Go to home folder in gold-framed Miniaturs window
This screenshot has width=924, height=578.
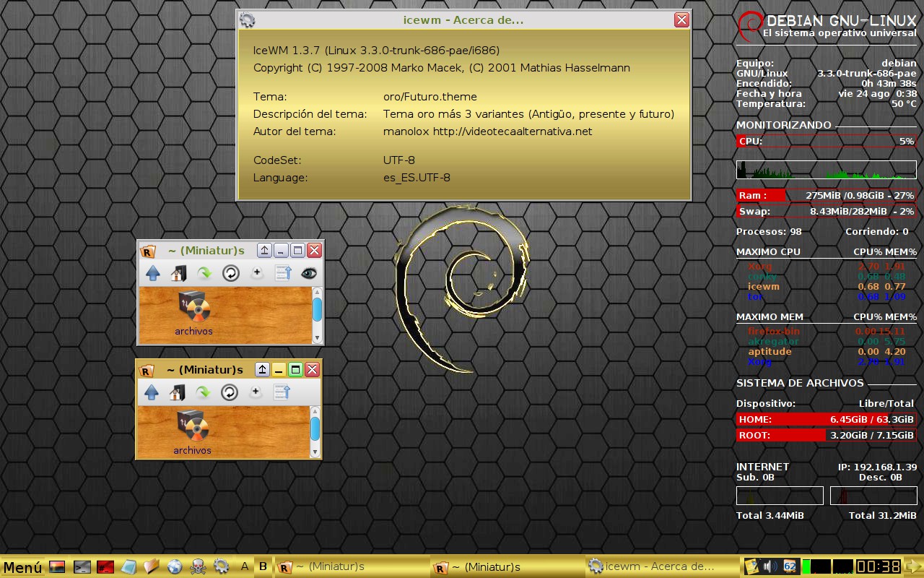click(x=177, y=392)
